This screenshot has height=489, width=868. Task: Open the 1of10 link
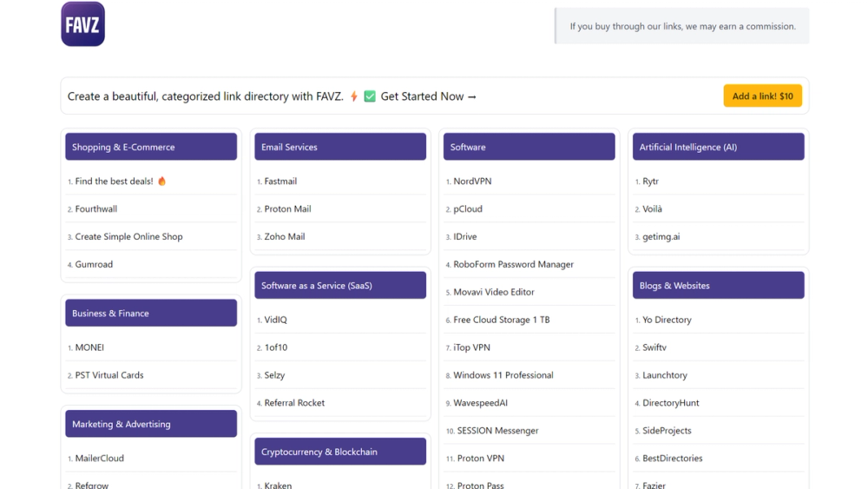(276, 347)
